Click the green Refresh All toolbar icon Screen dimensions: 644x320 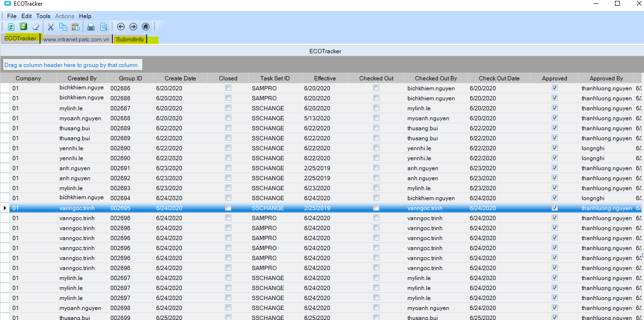point(23,27)
